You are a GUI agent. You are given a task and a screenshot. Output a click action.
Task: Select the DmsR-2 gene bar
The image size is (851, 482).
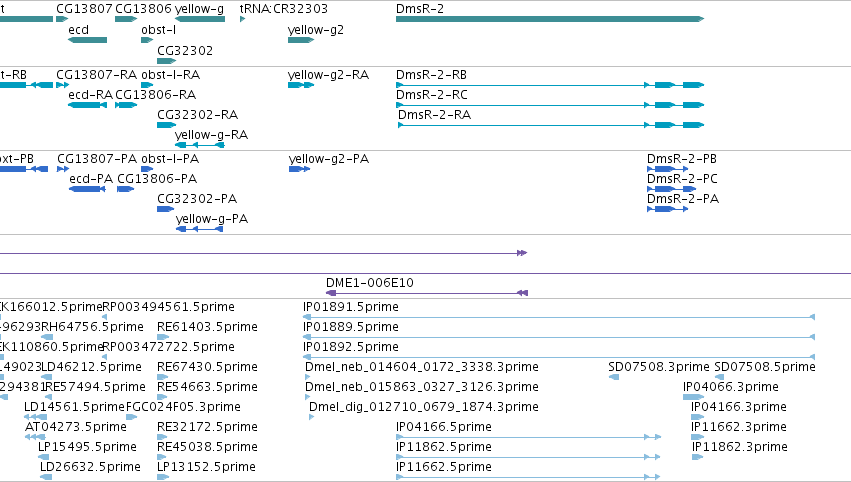550,19
